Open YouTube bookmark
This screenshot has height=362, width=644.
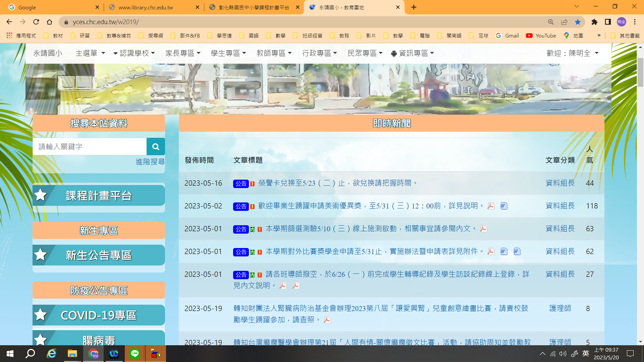point(541,36)
